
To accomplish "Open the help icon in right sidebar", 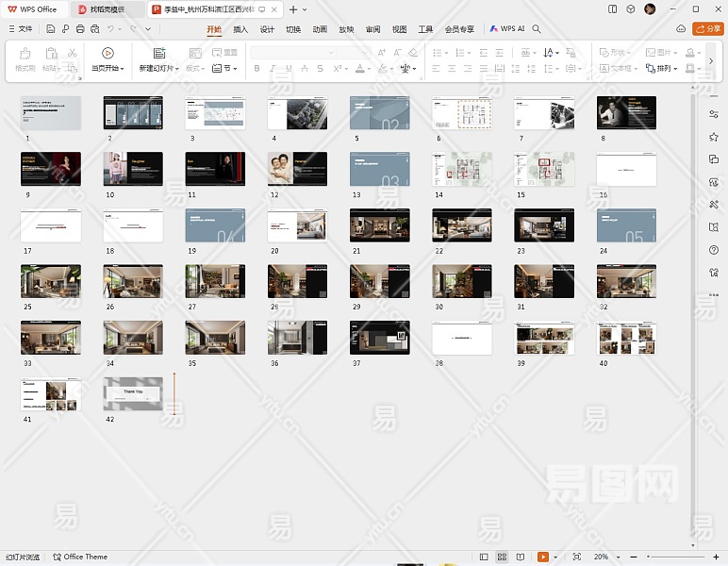I will (x=714, y=250).
